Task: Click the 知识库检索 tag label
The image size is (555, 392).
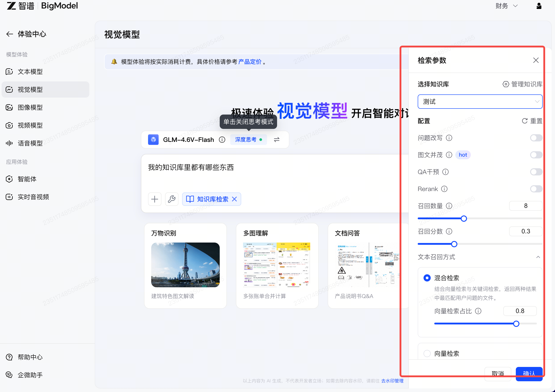Action: pyautogui.click(x=213, y=199)
